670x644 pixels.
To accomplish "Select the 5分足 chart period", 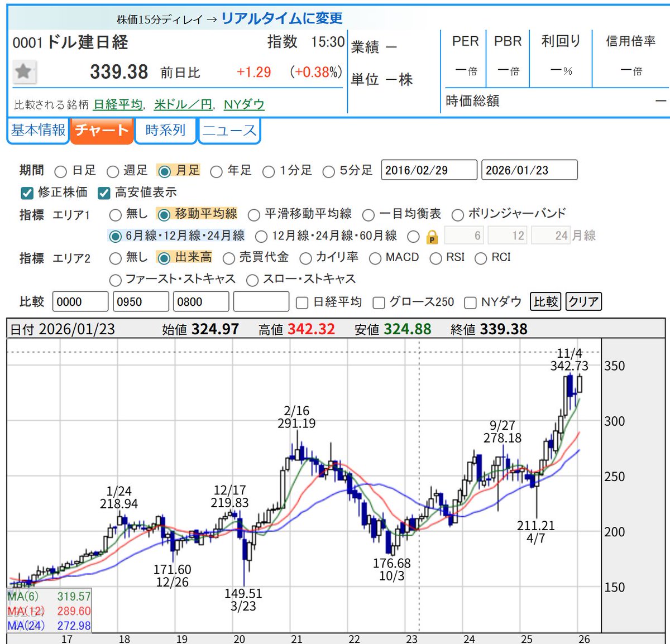I will click(328, 171).
